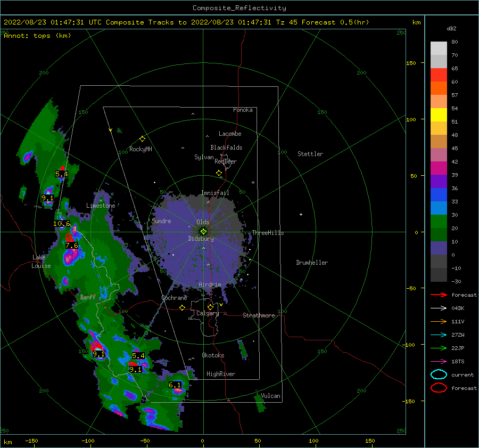
Task: Click the green 22JP arrow legend icon
Action: (x=439, y=348)
